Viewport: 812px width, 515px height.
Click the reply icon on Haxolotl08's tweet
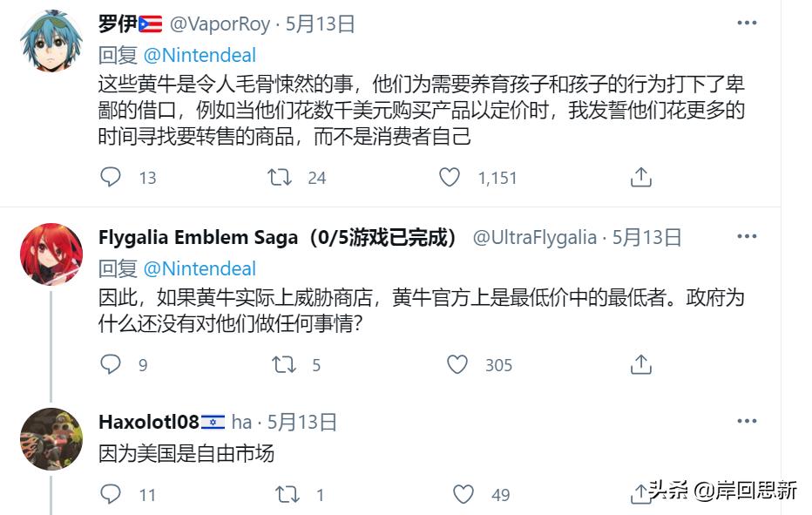pyautogui.click(x=110, y=494)
